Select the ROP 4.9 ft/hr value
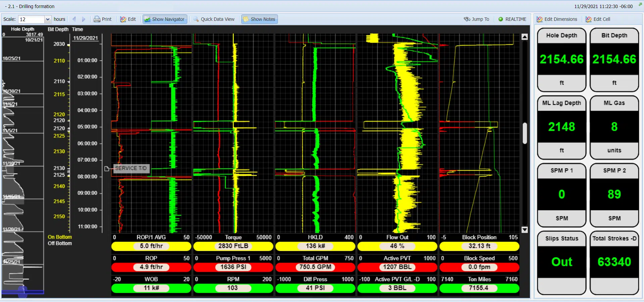This screenshot has height=302, width=644. (151, 267)
